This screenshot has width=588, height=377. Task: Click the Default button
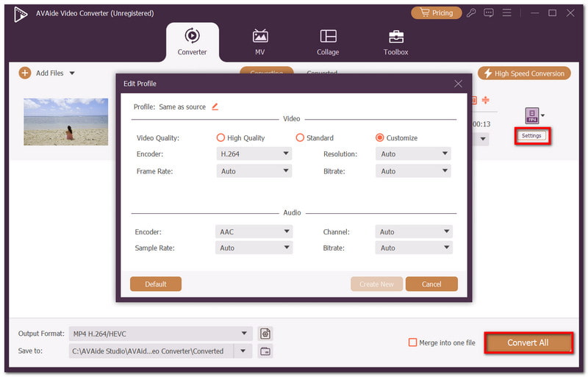click(x=156, y=284)
